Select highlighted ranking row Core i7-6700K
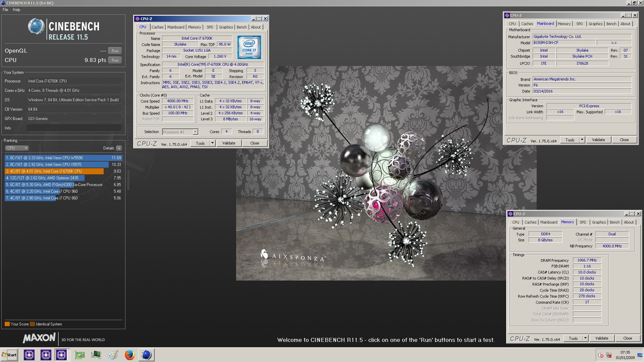The width and height of the screenshot is (644, 362). coord(63,171)
